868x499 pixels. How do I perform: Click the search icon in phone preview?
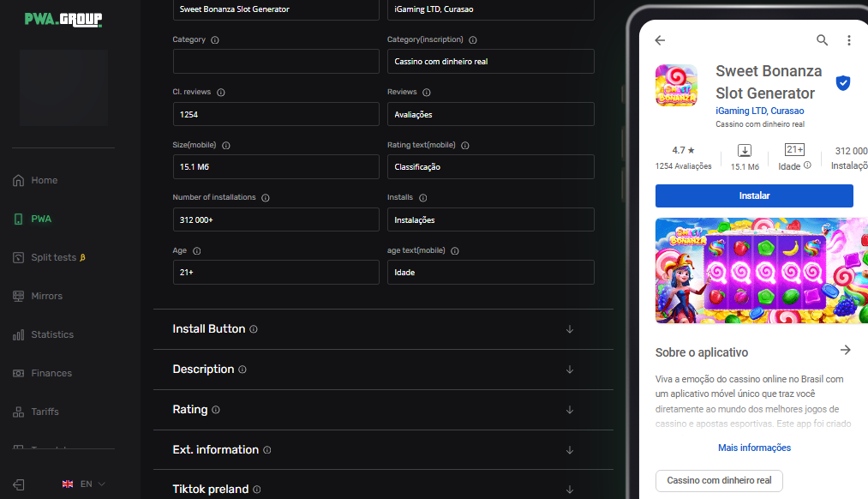pos(822,40)
